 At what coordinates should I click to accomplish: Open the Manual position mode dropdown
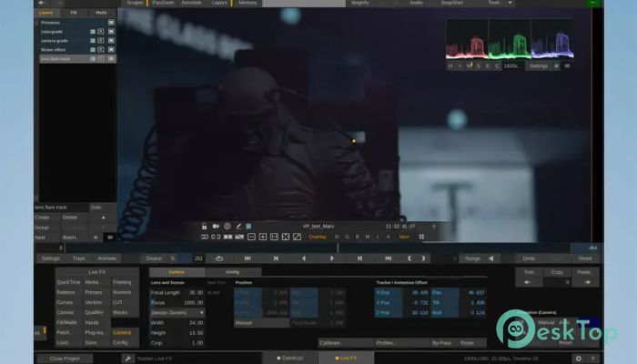point(261,323)
